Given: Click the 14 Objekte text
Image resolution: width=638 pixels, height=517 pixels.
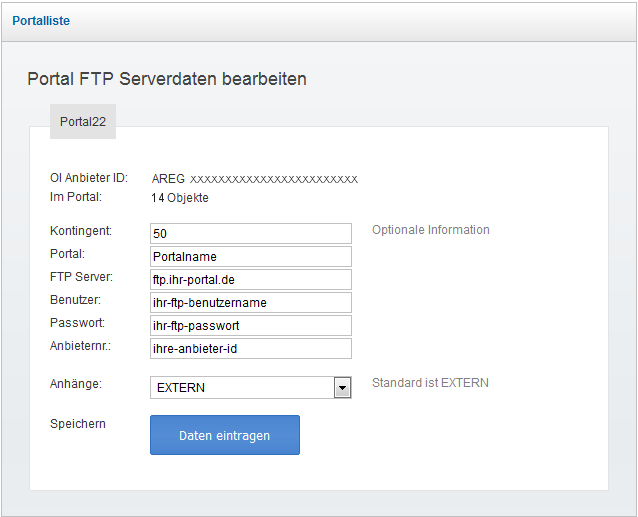Looking at the screenshot, I should point(180,198).
